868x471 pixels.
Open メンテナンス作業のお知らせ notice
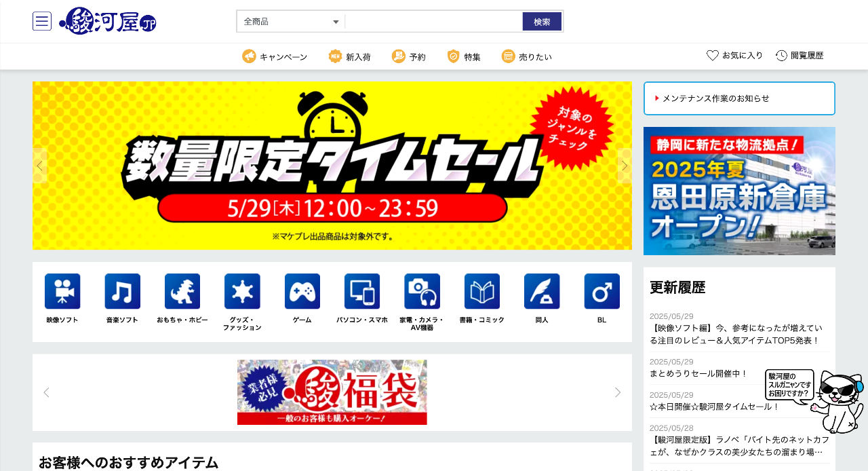[715, 98]
